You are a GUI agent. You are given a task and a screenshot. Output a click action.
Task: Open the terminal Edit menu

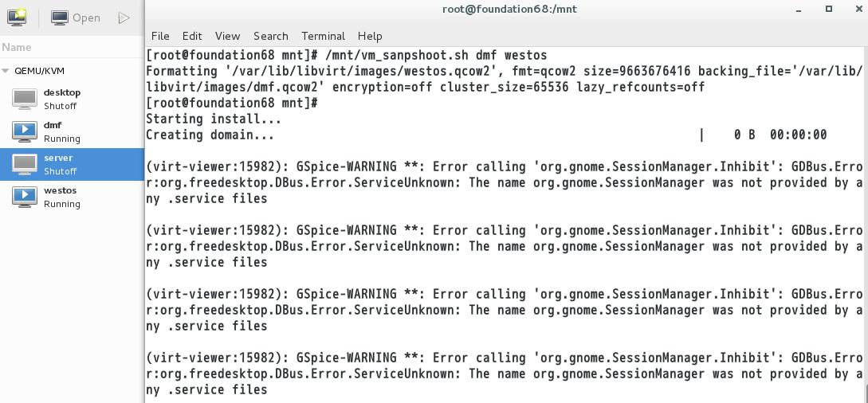pos(192,36)
